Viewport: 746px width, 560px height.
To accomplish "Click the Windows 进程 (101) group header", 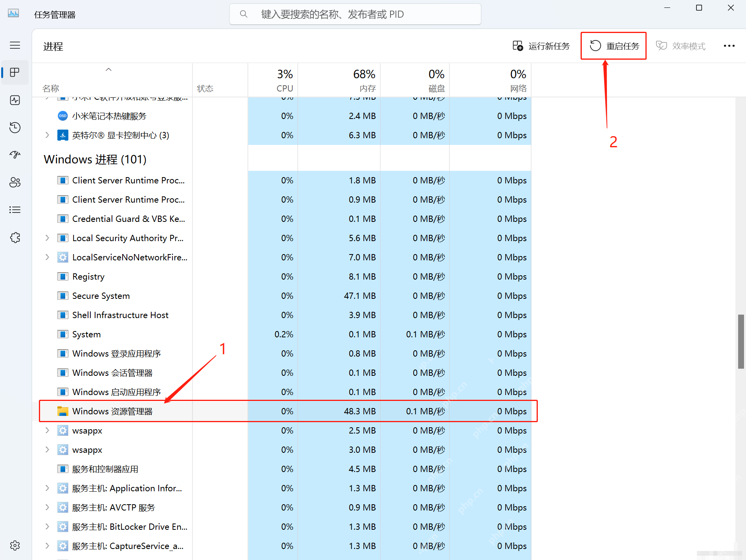I will coord(95,159).
